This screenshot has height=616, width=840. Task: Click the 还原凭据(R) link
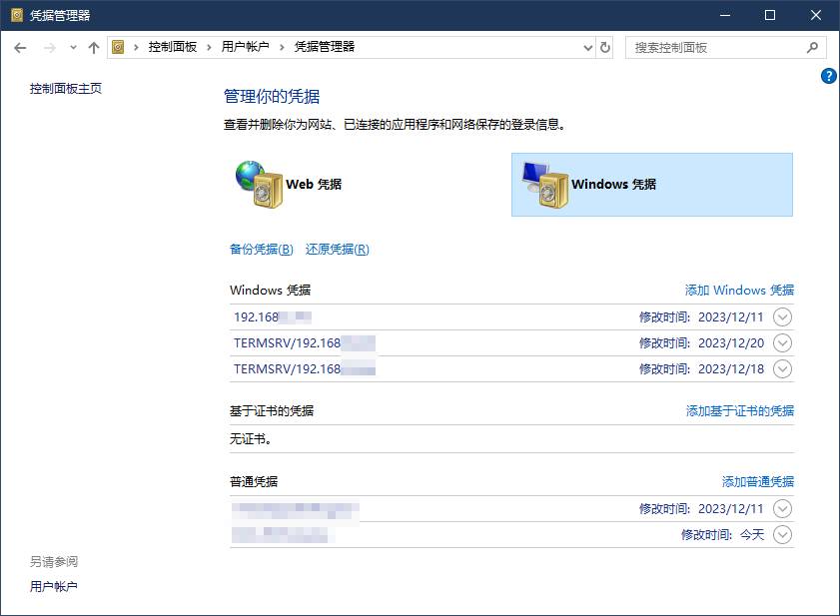point(337,249)
